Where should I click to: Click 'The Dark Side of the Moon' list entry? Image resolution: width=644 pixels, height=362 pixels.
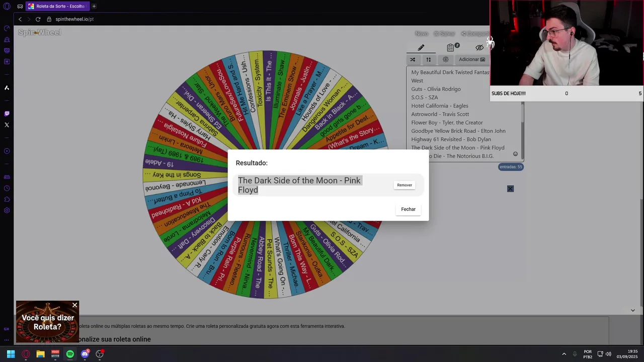point(458,148)
